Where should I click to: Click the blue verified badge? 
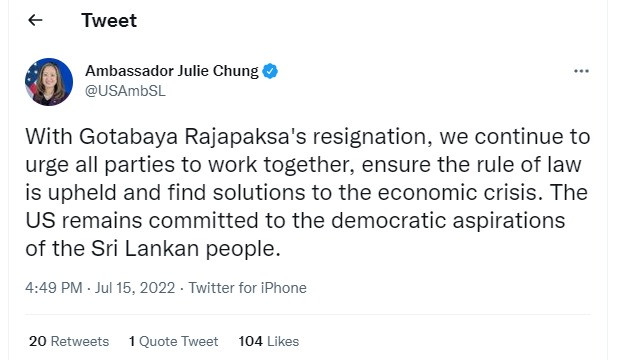[270, 71]
